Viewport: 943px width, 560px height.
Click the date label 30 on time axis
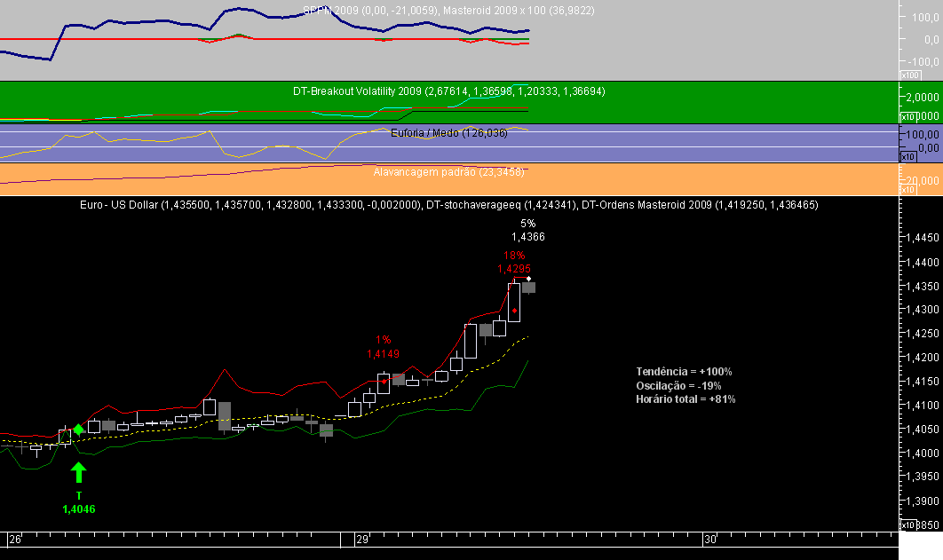(710, 539)
